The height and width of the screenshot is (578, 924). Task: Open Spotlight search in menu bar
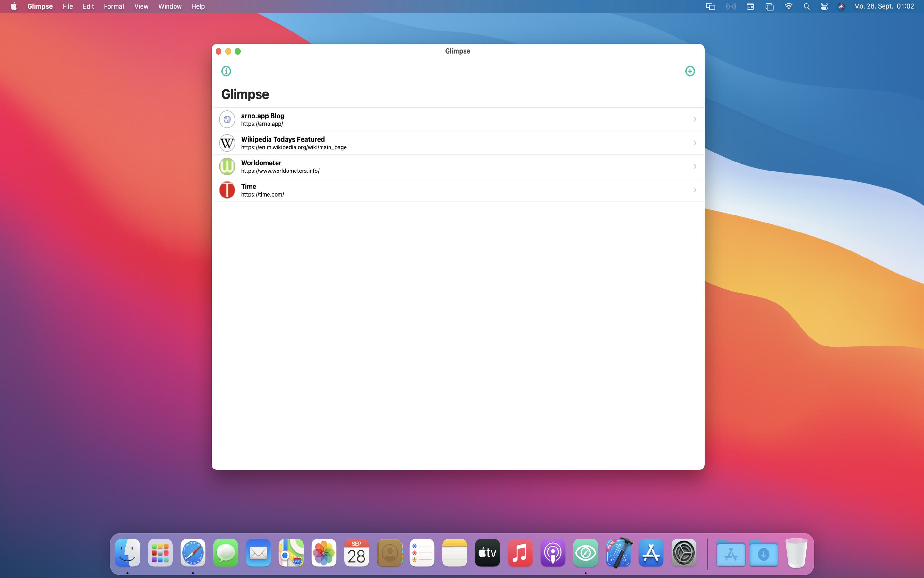[806, 6]
